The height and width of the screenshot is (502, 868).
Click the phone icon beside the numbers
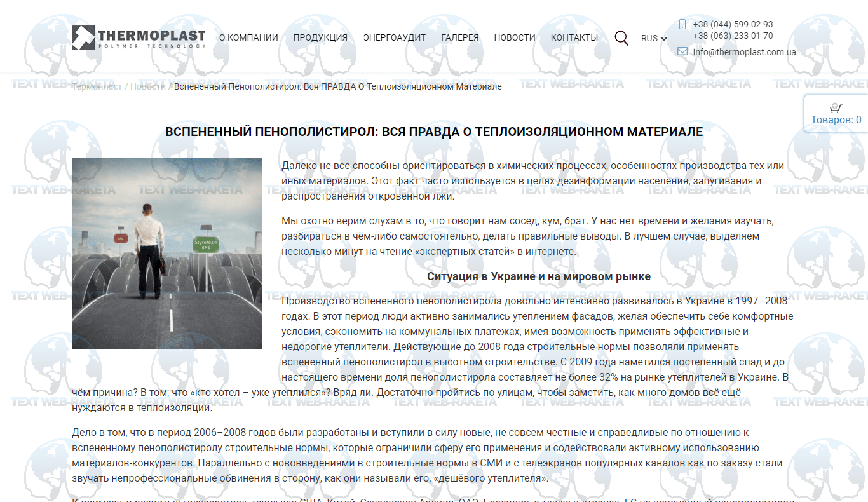(x=682, y=24)
